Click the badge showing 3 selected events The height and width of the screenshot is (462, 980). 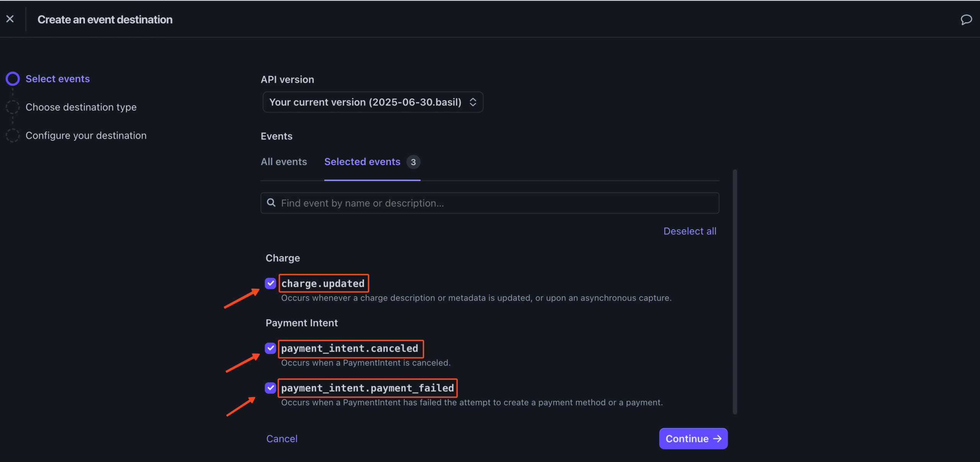(413, 162)
